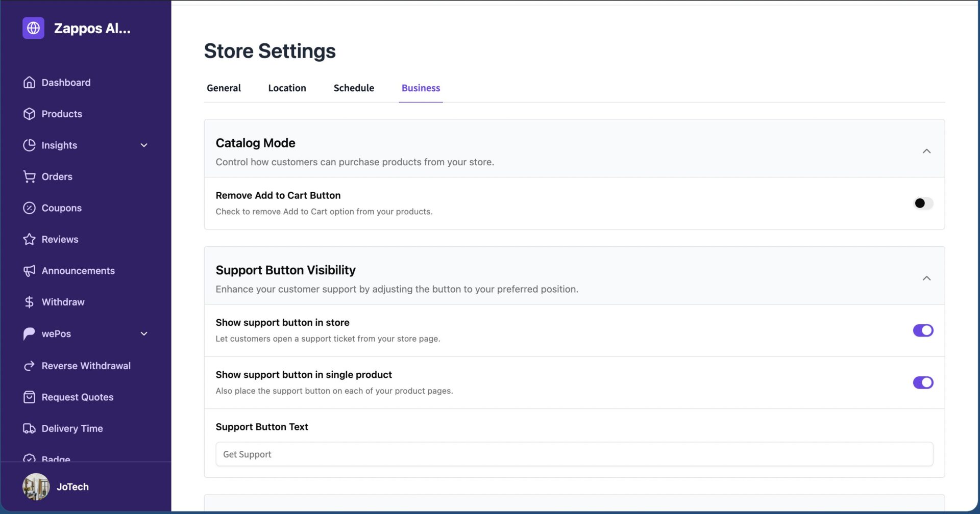Open the Coupons menu item
Screen dimensions: 980x514
pyautogui.click(x=61, y=208)
